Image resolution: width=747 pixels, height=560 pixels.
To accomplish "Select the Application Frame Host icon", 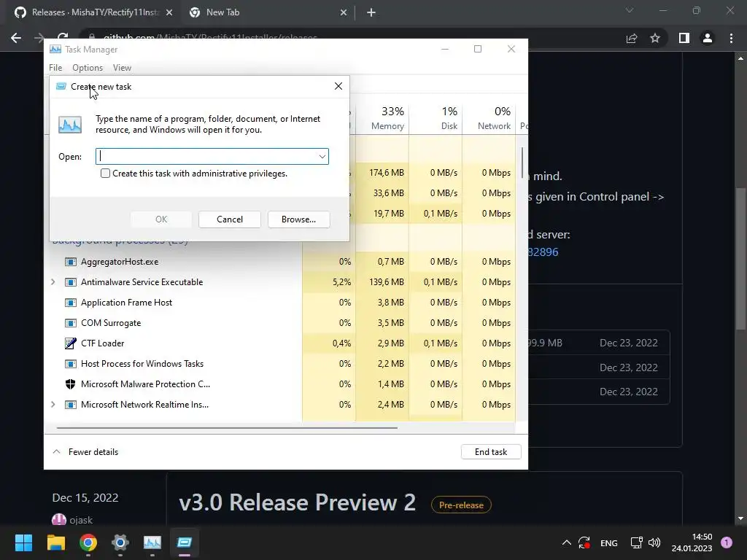I will (x=71, y=303).
